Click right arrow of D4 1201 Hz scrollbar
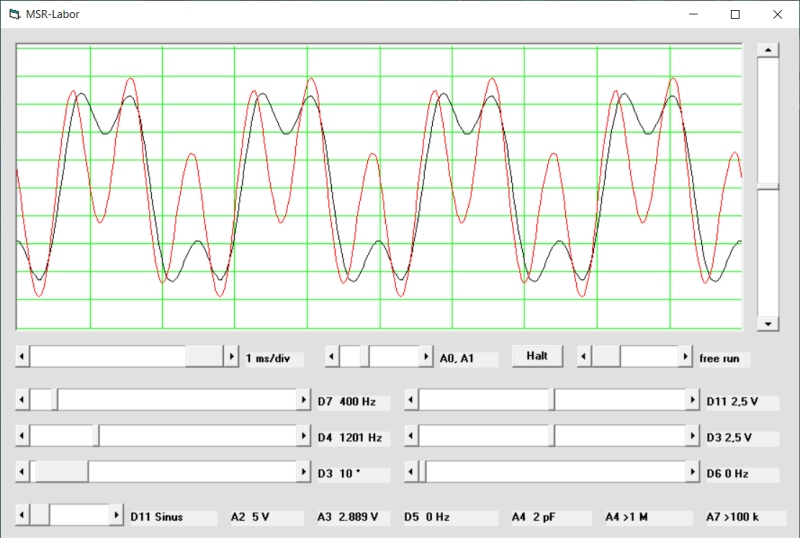 (304, 437)
